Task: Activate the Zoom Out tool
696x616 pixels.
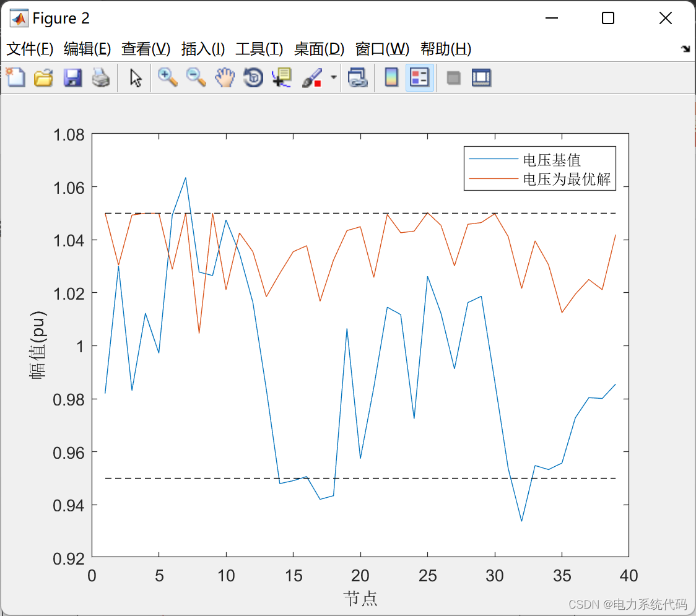Action: 196,77
